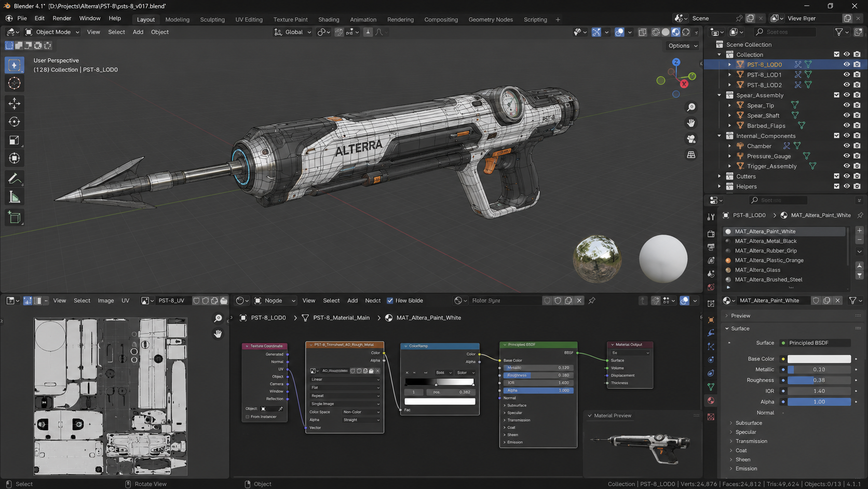The width and height of the screenshot is (868, 489).
Task: Click the camera view icon in viewport
Action: click(x=691, y=139)
